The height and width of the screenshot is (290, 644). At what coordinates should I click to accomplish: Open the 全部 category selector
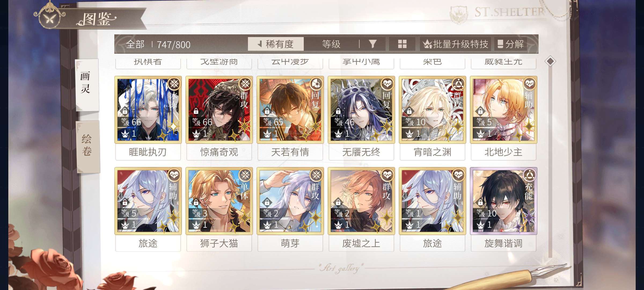(x=135, y=44)
